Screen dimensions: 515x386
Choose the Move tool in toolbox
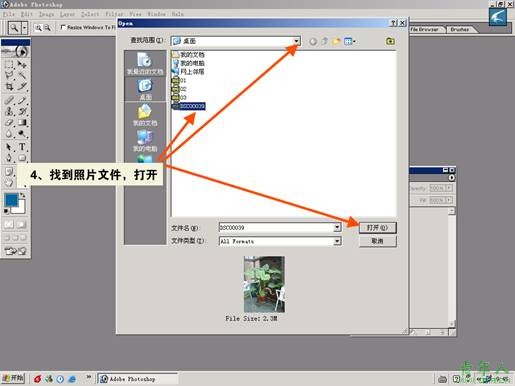[22, 64]
